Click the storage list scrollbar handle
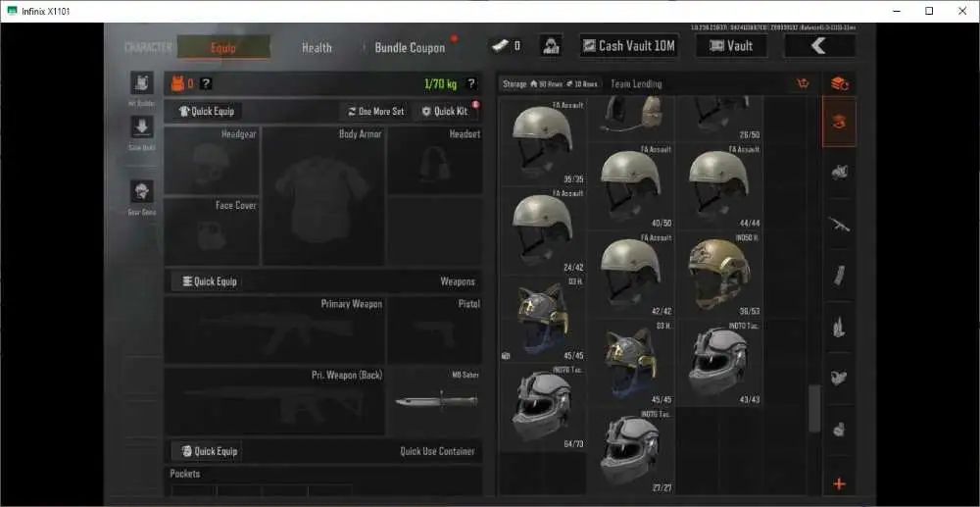The height and width of the screenshot is (507, 980). (x=814, y=408)
